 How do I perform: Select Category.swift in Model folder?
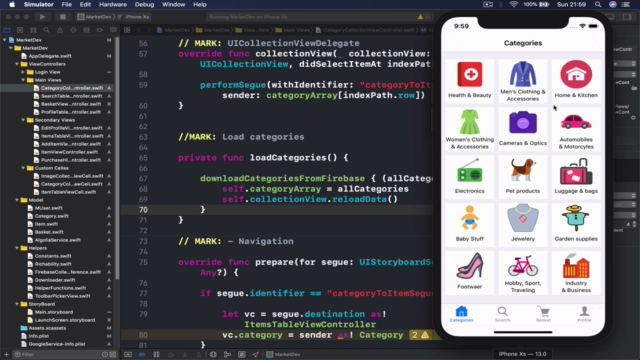click(51, 216)
